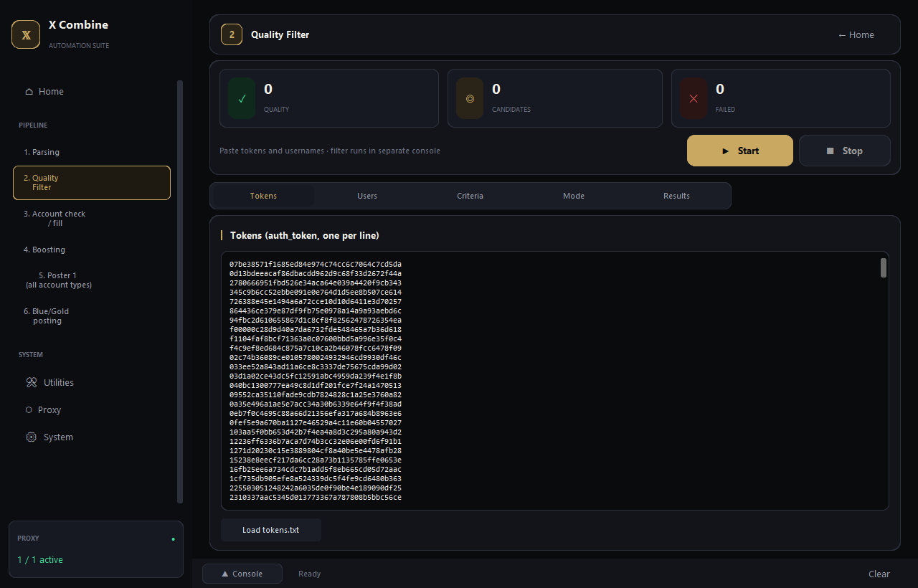Click the Home house icon in sidebar
This screenshot has height=588, width=918.
[29, 92]
